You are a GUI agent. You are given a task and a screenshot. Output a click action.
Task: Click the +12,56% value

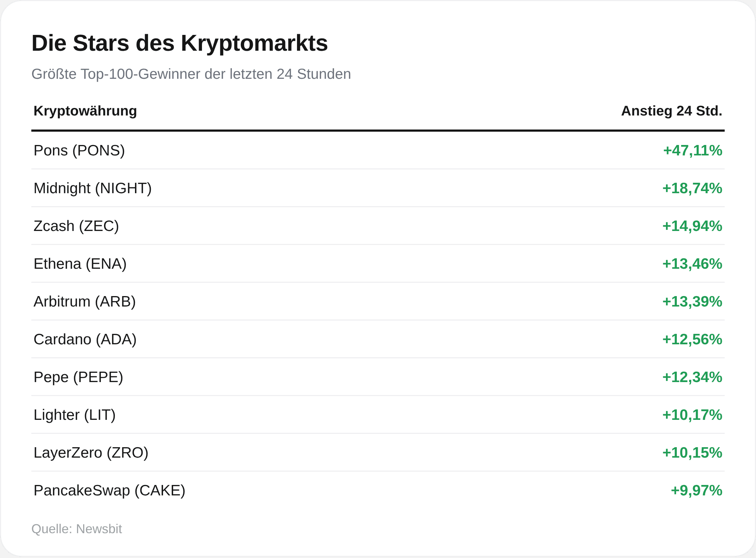pos(692,339)
